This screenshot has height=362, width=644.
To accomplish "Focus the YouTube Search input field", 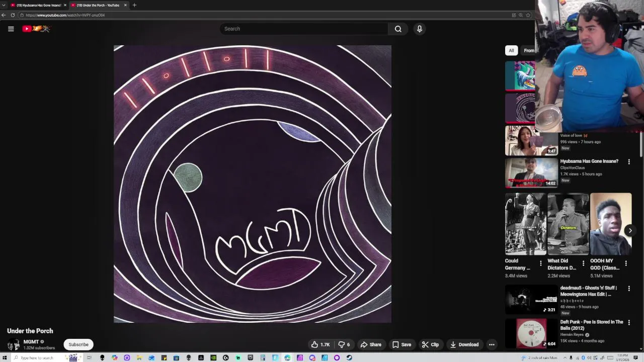I will click(304, 29).
